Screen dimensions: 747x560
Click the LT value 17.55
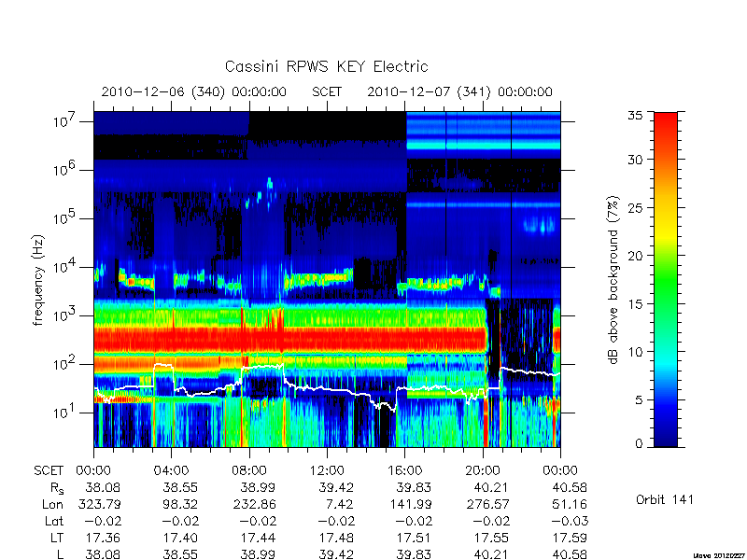click(492, 538)
